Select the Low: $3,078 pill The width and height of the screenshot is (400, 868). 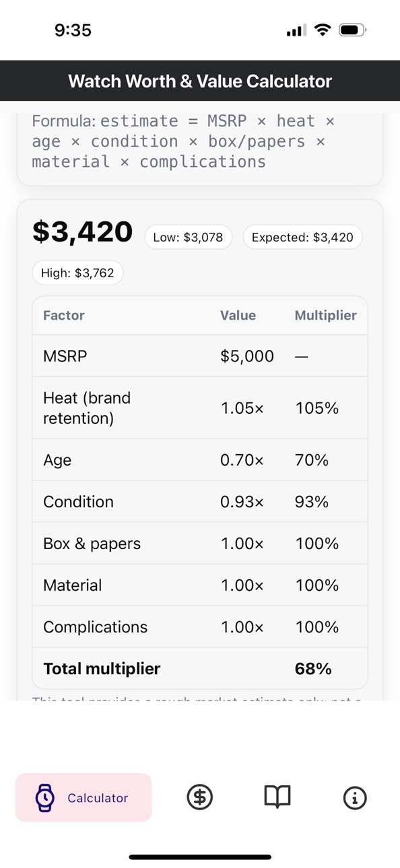(189, 238)
